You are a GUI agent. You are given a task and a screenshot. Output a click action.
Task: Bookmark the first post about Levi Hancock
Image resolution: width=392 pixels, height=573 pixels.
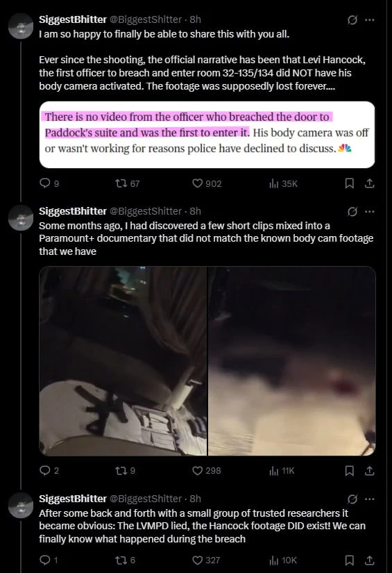349,183
